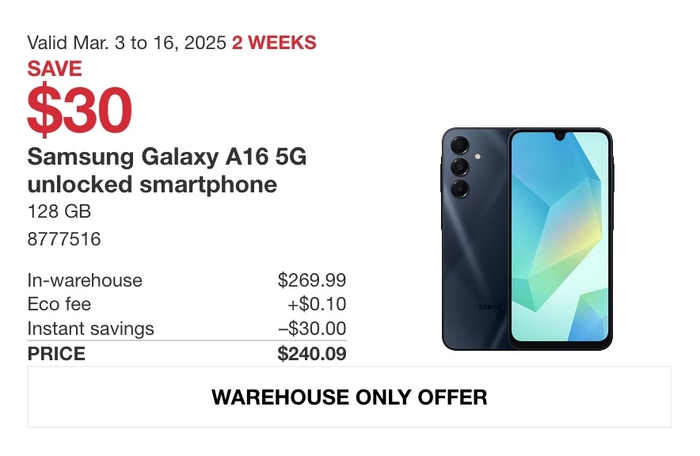Click the 128 GB storage text
This screenshot has height=456, width=700.
tap(59, 211)
